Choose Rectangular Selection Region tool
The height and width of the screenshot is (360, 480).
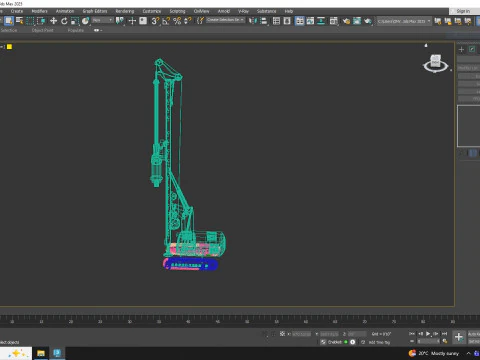(30, 21)
